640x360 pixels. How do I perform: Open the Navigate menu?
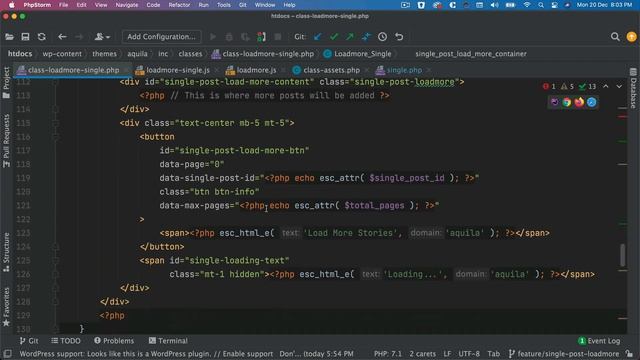127,5
